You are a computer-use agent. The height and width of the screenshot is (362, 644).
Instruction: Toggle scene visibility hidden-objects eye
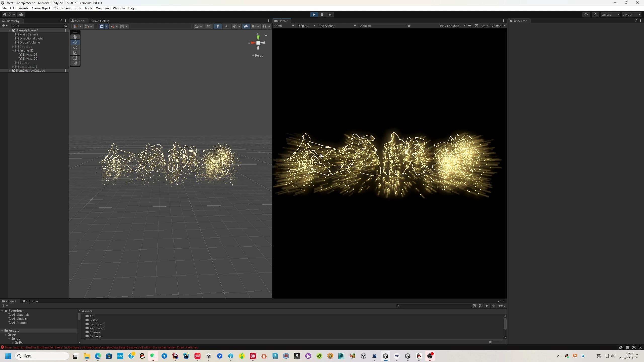pyautogui.click(x=246, y=26)
